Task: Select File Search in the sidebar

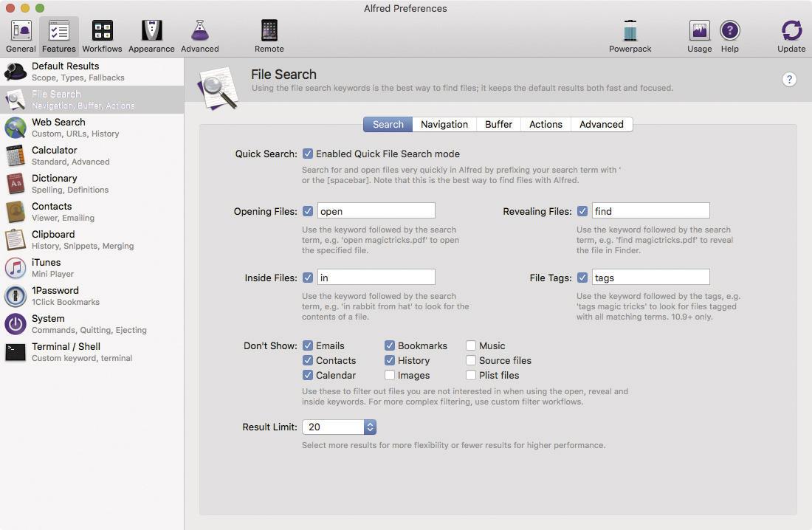Action: coord(92,100)
